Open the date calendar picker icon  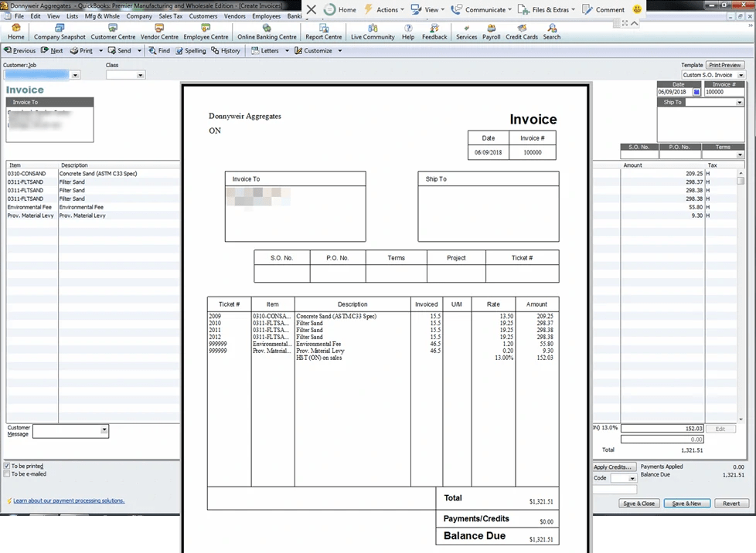[x=696, y=92]
